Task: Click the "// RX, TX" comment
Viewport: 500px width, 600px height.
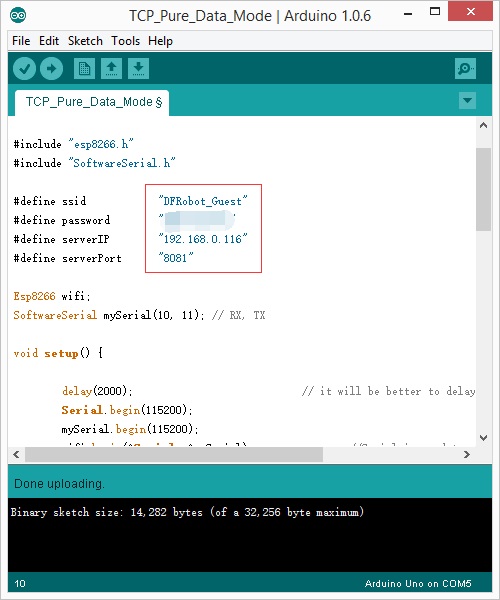Action: 239,315
